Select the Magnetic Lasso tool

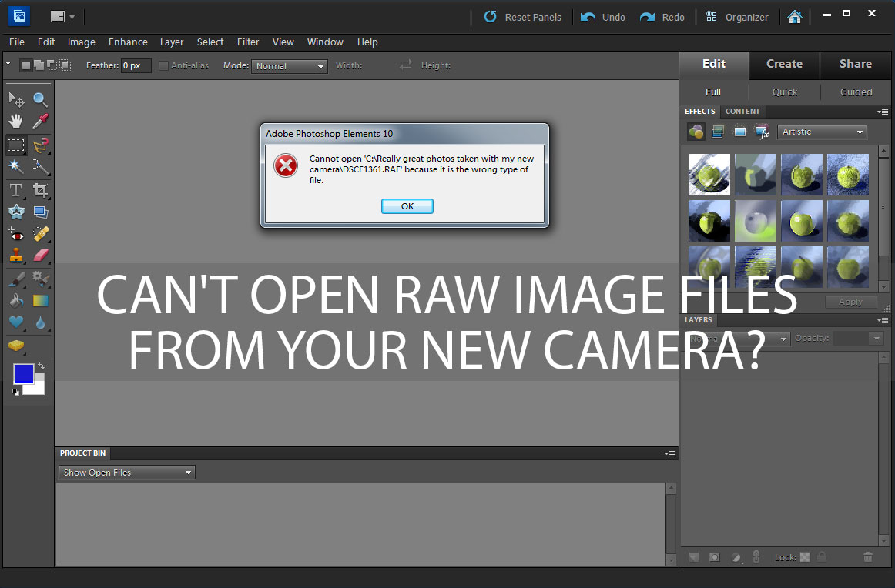pyautogui.click(x=40, y=145)
